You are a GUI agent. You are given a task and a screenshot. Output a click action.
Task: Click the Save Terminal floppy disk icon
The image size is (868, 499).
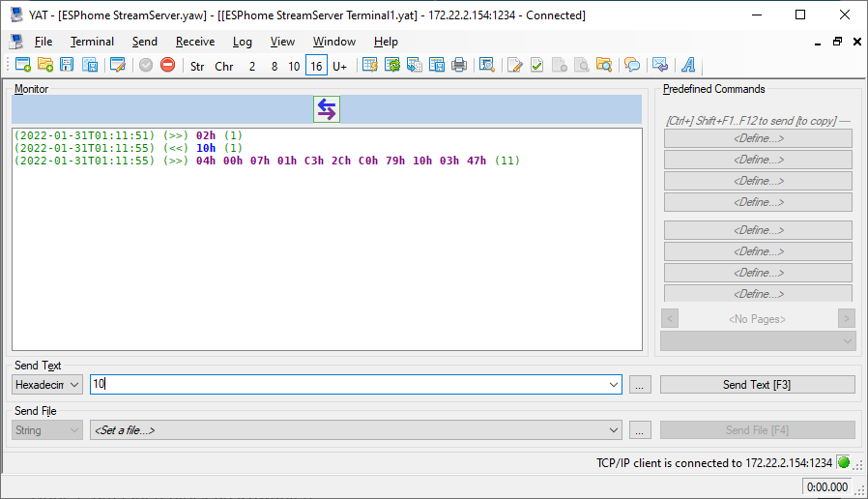point(67,66)
